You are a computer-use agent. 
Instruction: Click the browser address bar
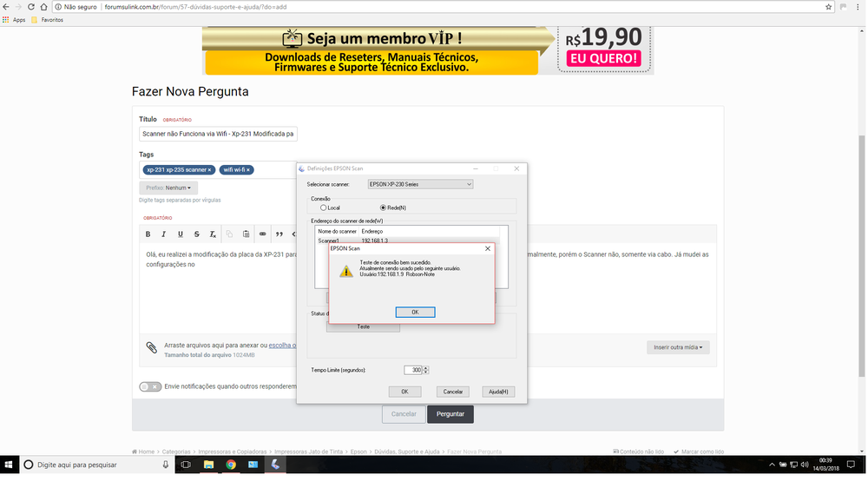[x=437, y=7]
